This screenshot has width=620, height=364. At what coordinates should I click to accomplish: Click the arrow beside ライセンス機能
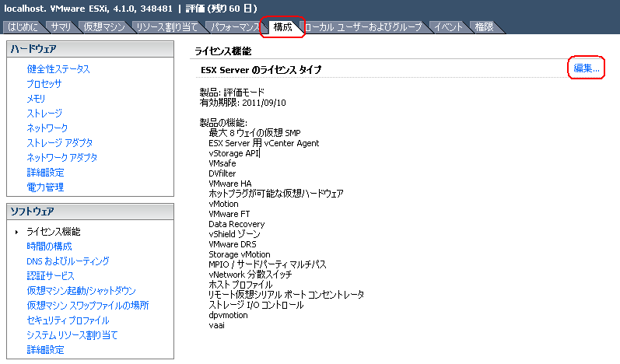[16, 232]
